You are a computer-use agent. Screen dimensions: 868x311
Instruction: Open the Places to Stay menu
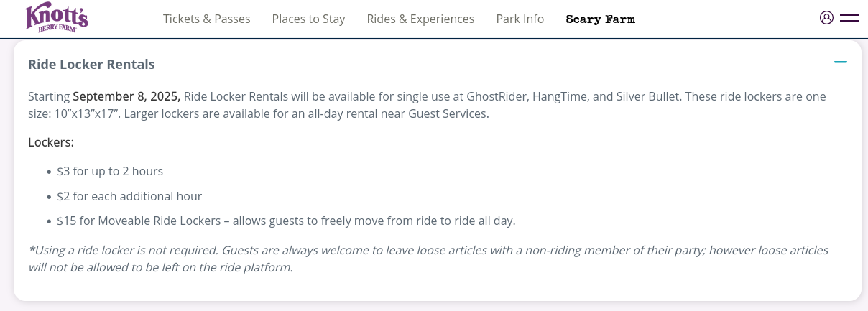(x=308, y=19)
